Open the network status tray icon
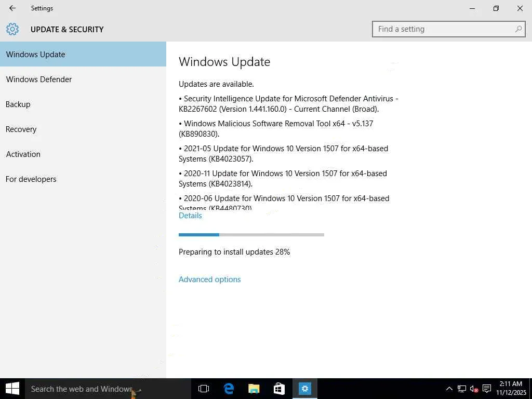 pos(461,389)
